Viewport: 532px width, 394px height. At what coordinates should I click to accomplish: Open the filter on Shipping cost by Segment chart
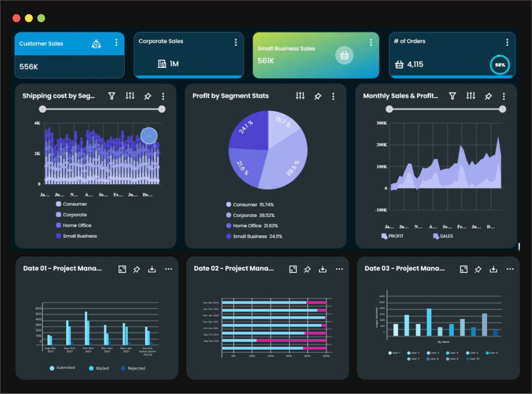point(112,96)
